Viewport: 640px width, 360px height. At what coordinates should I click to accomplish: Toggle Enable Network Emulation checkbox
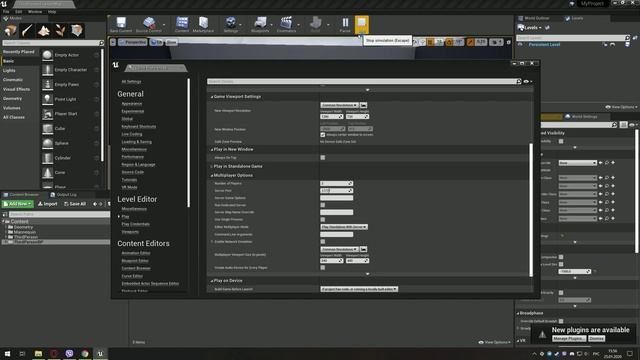tap(323, 242)
